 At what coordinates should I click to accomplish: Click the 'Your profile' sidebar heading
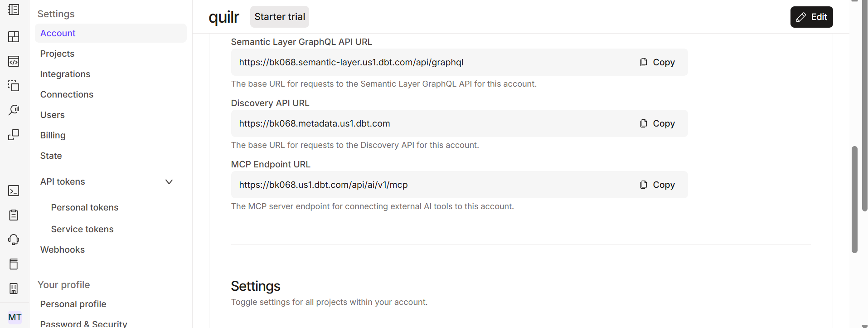point(64,285)
